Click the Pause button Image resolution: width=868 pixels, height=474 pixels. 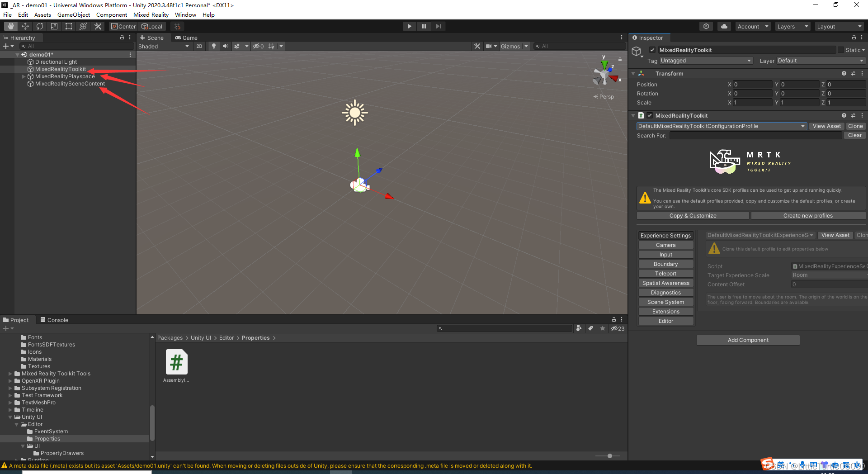click(x=424, y=26)
